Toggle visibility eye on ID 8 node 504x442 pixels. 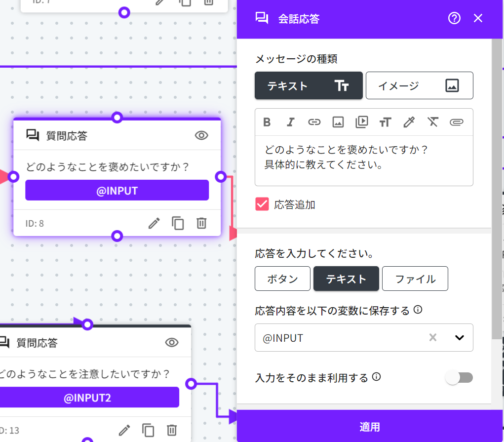click(x=201, y=135)
